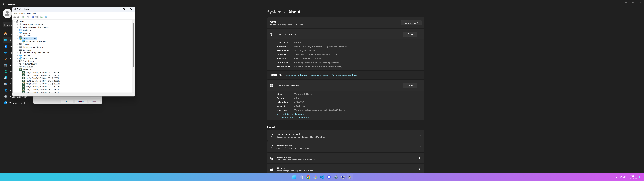The height and width of the screenshot is (181, 644).
Task: Click the Scan for hardware changes toolbar icon
Action: coord(46,17)
